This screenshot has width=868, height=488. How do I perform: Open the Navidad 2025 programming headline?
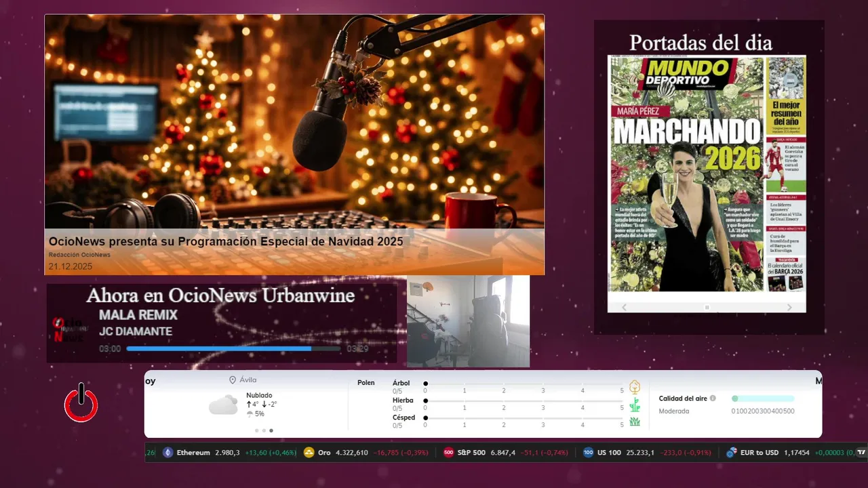[x=226, y=241]
